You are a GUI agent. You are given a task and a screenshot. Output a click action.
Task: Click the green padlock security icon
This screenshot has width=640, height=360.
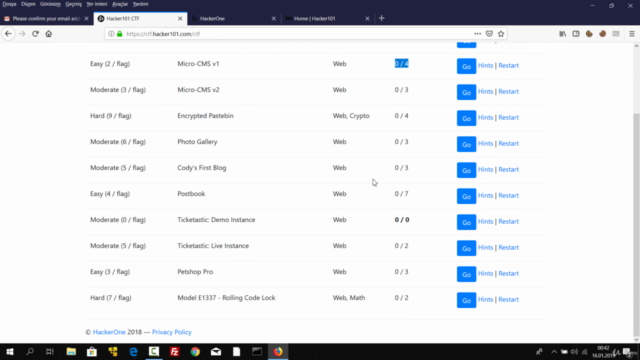point(120,34)
